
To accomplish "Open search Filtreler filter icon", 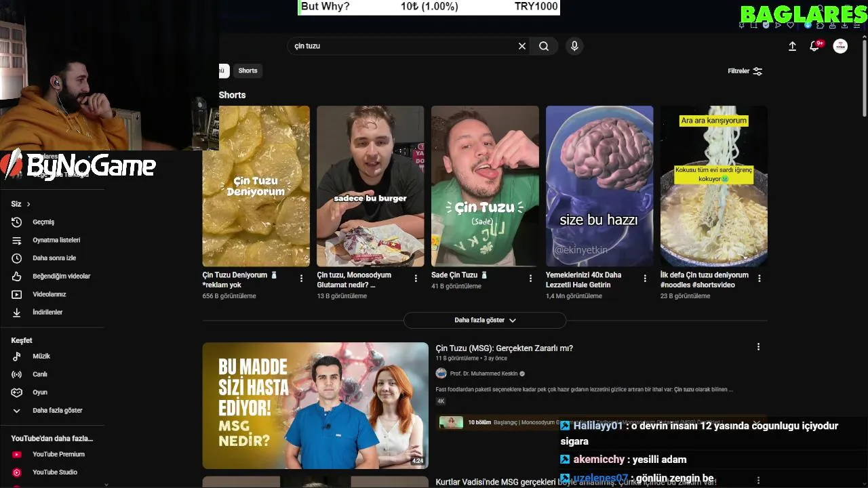I will click(745, 71).
